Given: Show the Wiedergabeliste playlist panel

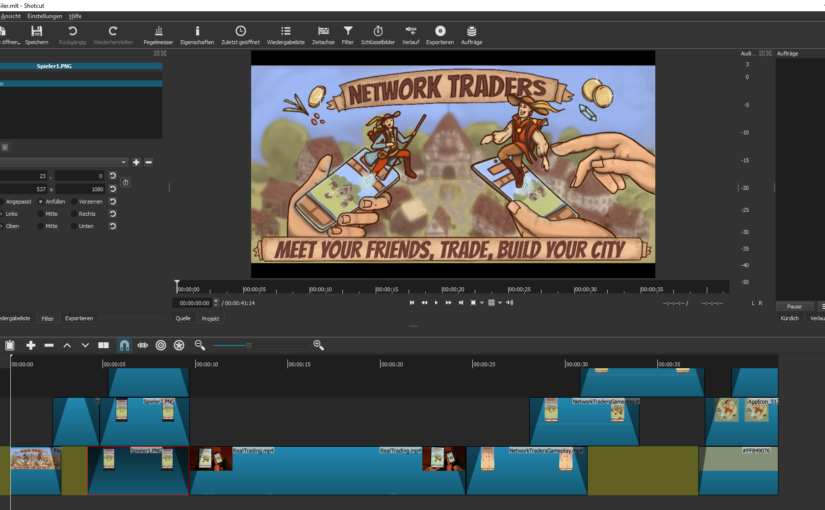Looking at the screenshot, I should 286,35.
